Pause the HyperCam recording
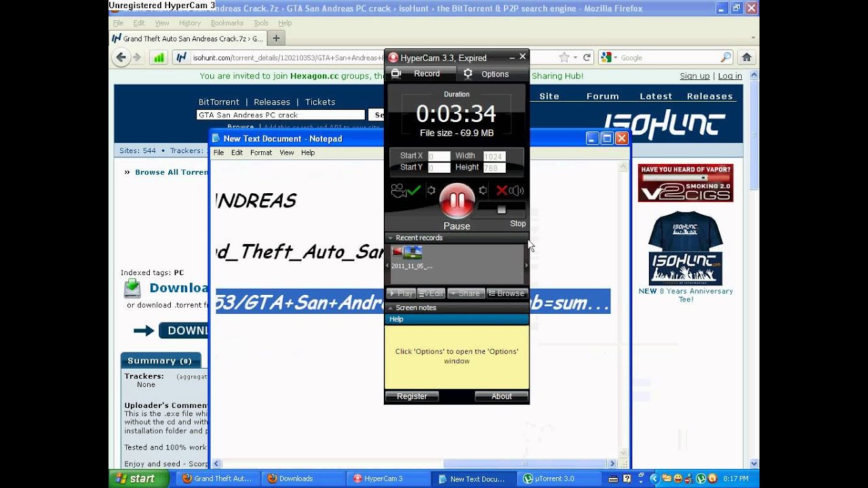 click(x=456, y=201)
